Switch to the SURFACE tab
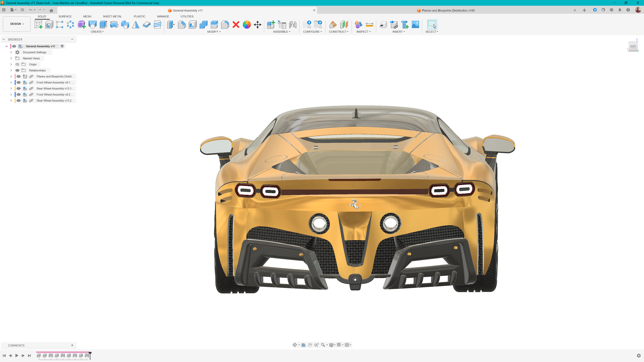 [x=65, y=16]
